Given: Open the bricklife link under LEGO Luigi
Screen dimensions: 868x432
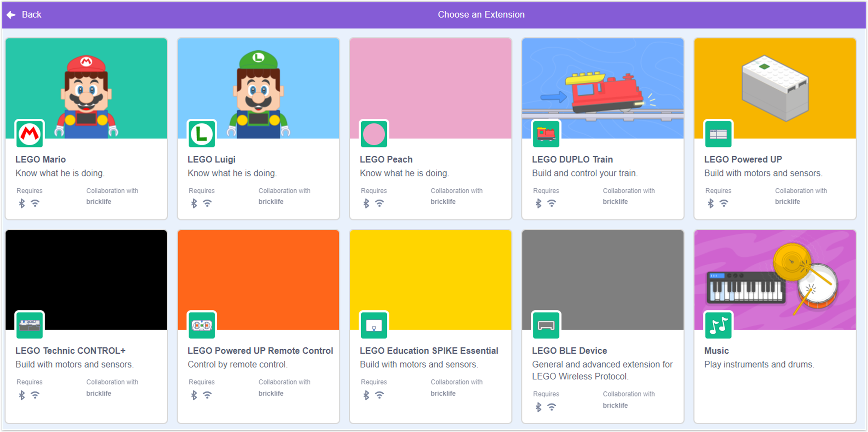Looking at the screenshot, I should pos(271,201).
